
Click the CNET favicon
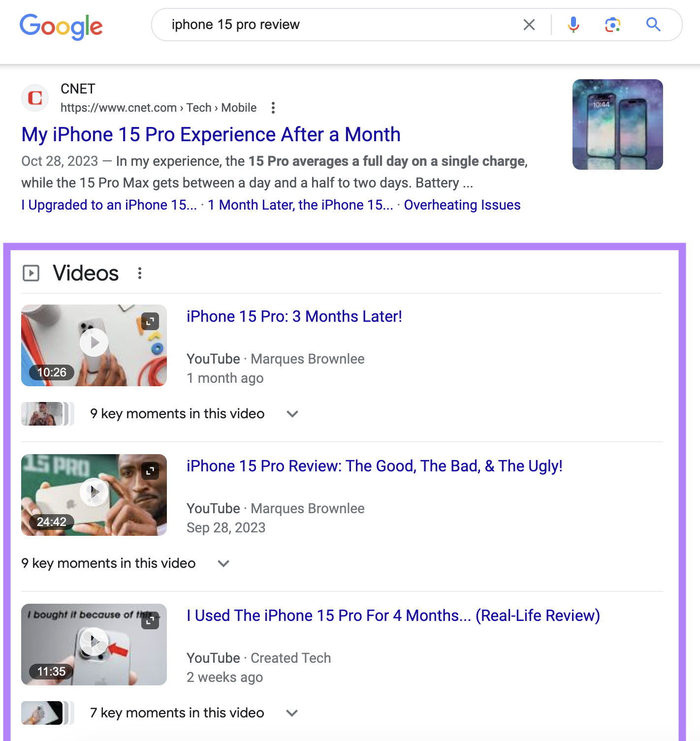coord(34,97)
